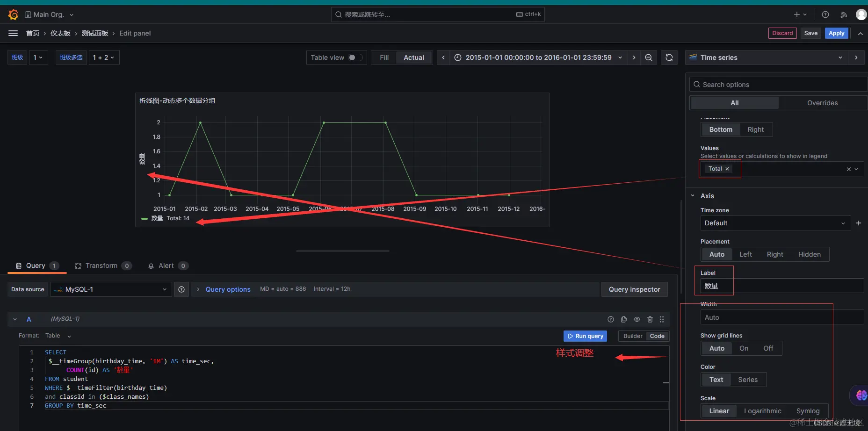868x431 pixels.
Task: Refresh the panel data
Action: coord(669,57)
